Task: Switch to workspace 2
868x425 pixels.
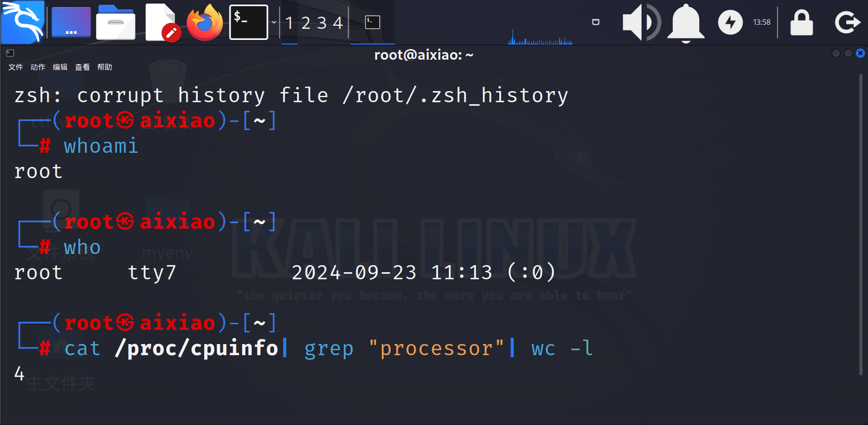Action: click(305, 23)
